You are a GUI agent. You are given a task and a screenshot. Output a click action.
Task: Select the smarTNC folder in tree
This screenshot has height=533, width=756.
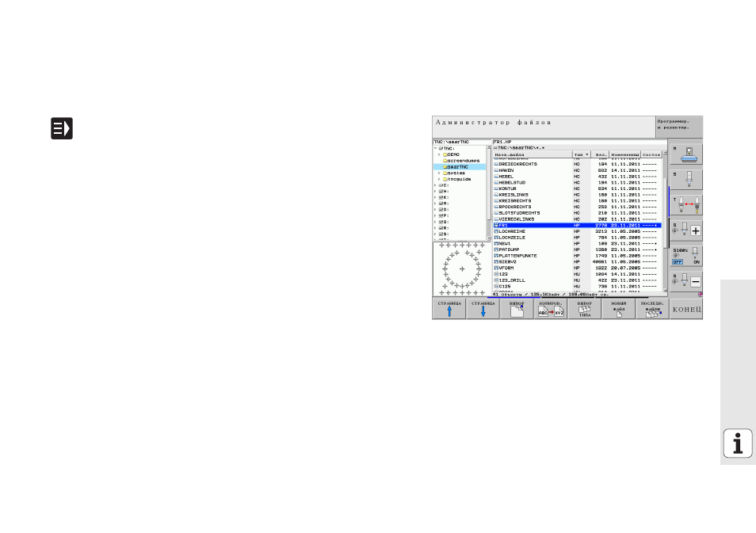(456, 167)
